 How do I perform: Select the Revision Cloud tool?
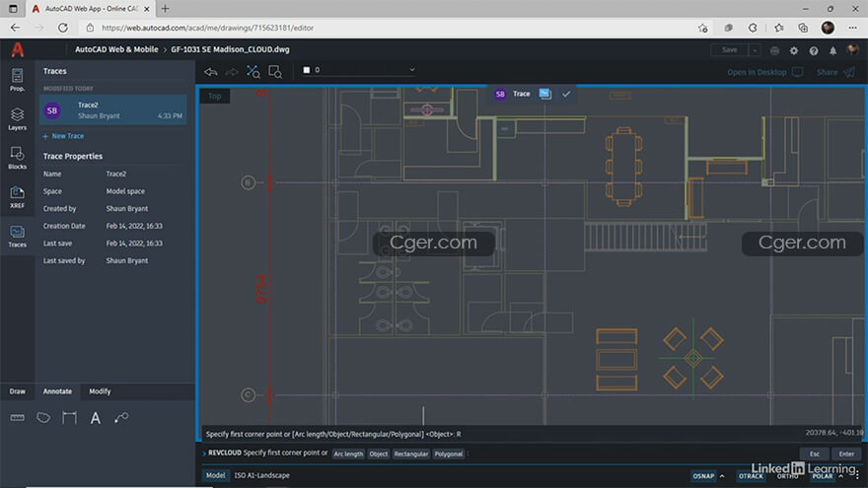pos(43,418)
